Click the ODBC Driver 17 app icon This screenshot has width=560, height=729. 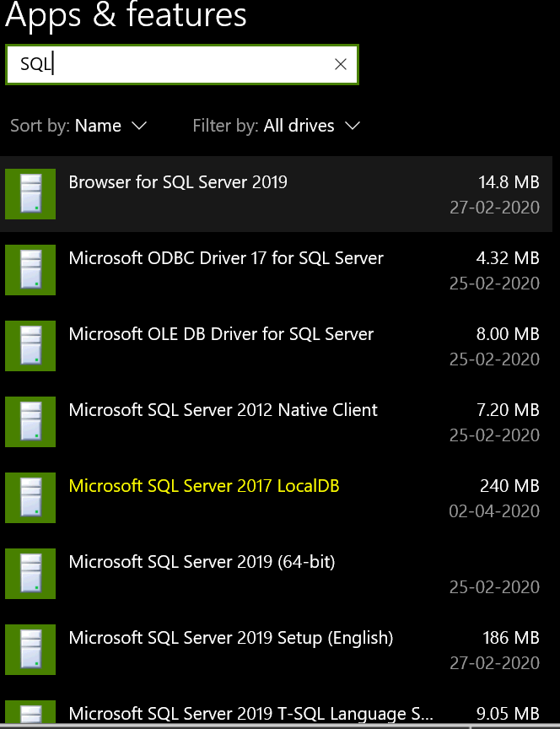click(x=30, y=270)
